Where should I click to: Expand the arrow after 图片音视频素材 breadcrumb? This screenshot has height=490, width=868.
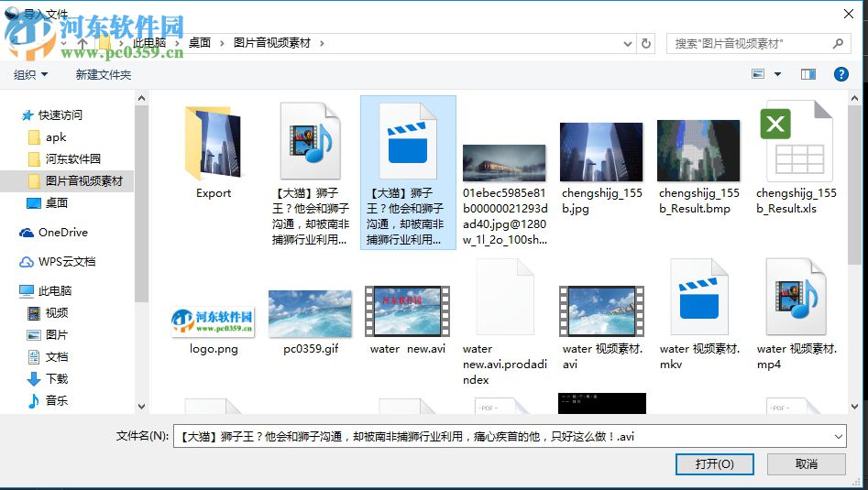[322, 43]
